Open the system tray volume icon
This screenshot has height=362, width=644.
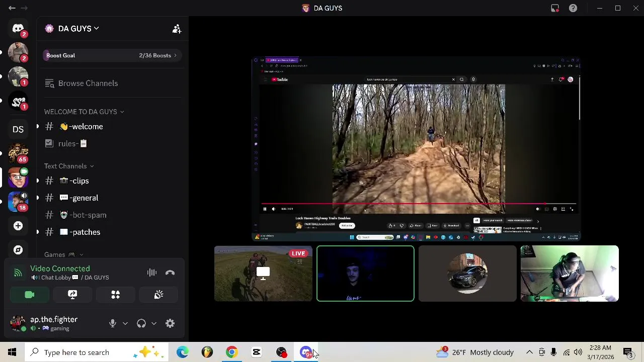(x=578, y=352)
